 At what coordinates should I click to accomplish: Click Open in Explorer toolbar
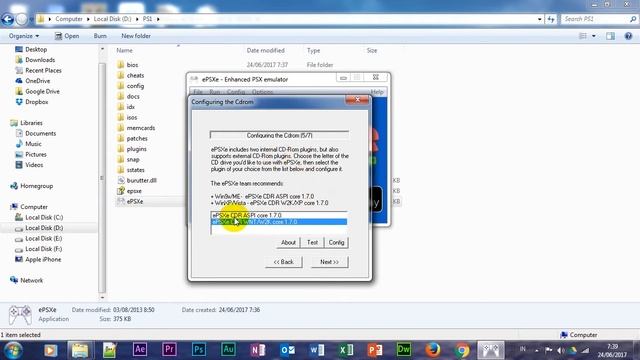click(67, 36)
